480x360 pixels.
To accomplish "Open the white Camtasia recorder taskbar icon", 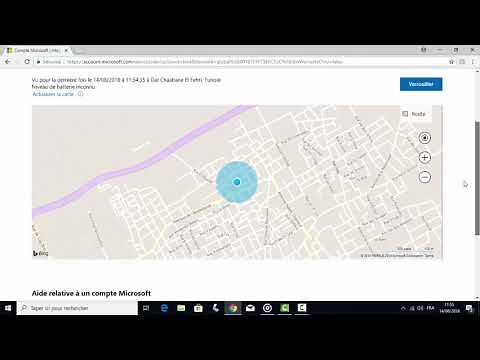I will tap(302, 308).
